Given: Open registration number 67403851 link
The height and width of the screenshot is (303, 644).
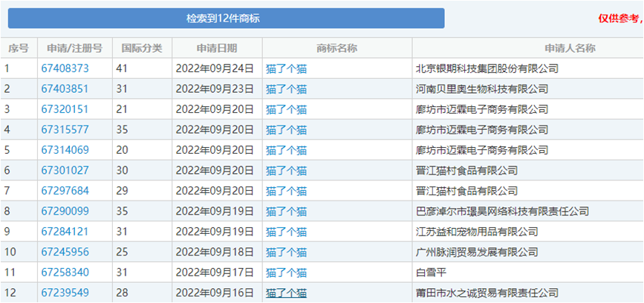Looking at the screenshot, I should (65, 89).
